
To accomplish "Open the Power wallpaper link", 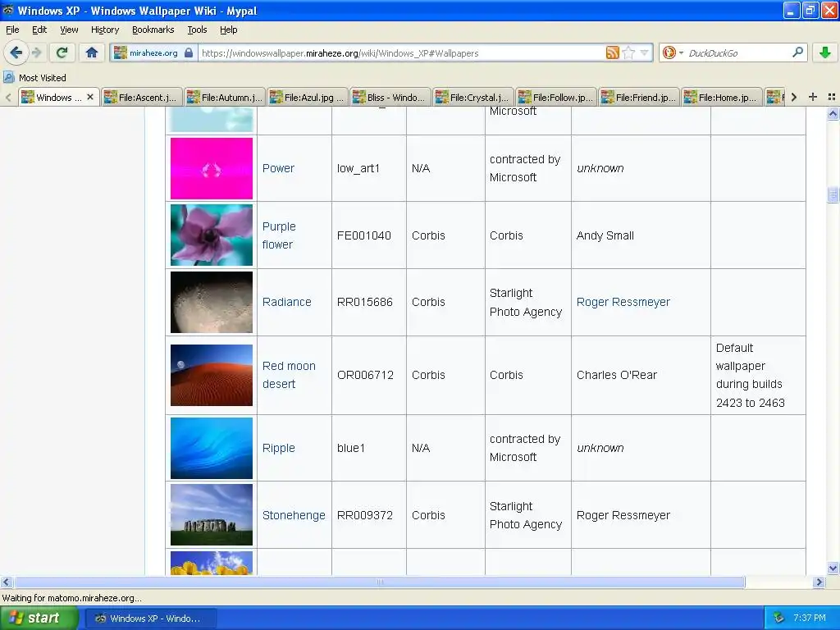I will [278, 168].
